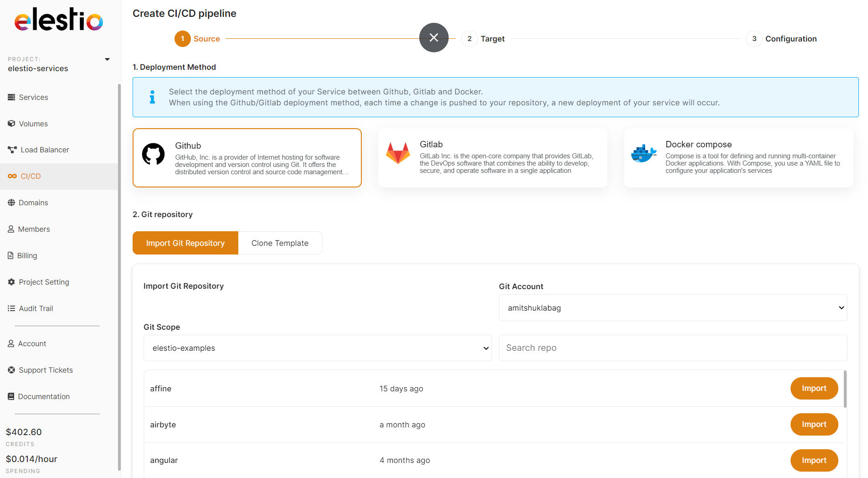Click the Volumes cube icon
868x478 pixels.
point(11,124)
